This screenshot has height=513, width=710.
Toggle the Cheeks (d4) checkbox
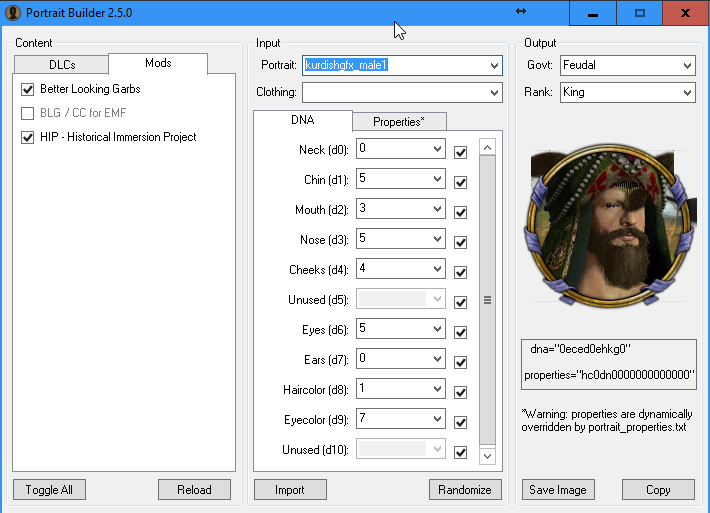(461, 273)
